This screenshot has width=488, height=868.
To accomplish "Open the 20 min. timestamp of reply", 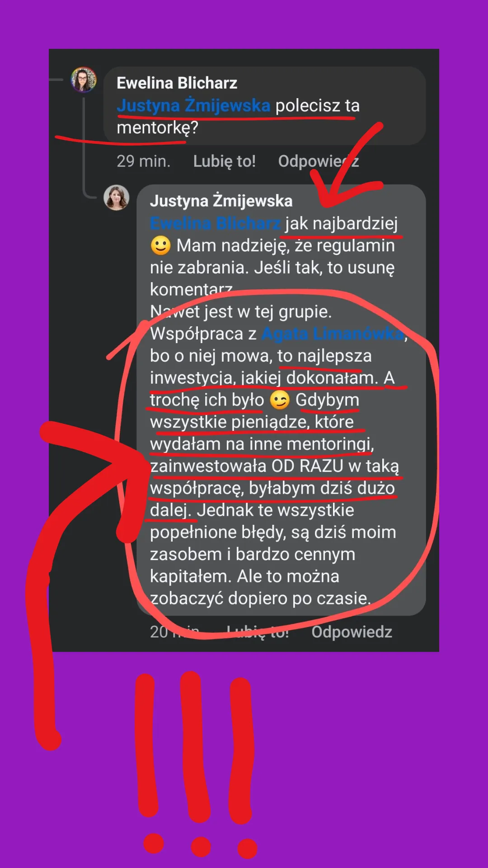I will coord(174,632).
